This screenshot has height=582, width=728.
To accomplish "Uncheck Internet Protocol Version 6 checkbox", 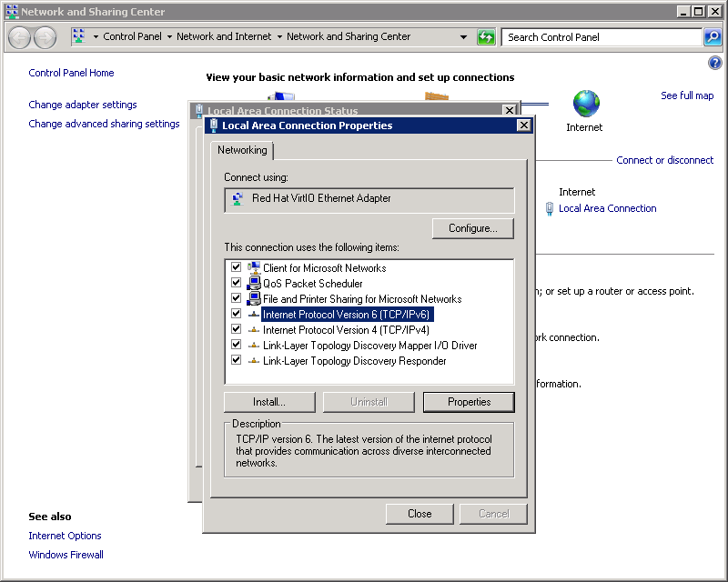I will pyautogui.click(x=237, y=314).
